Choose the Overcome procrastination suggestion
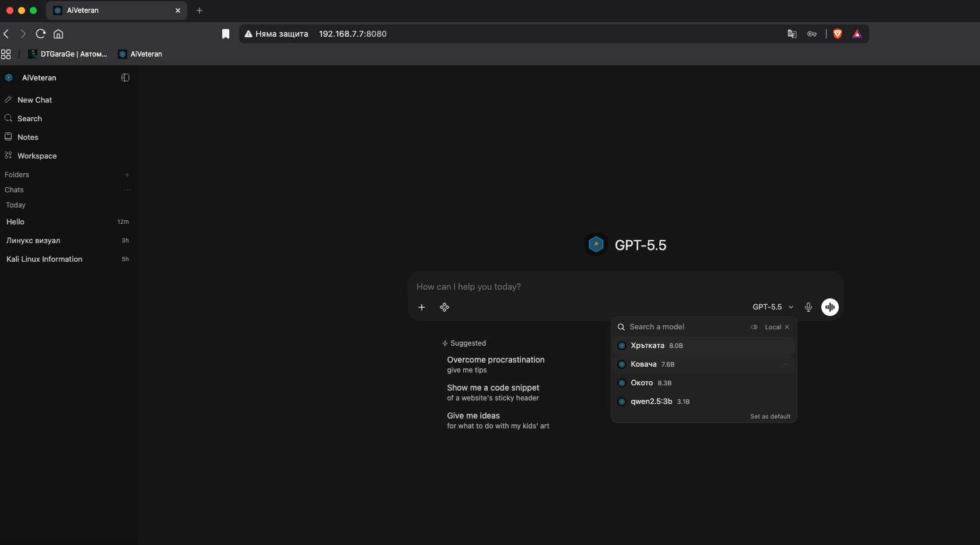980x545 pixels. click(496, 364)
